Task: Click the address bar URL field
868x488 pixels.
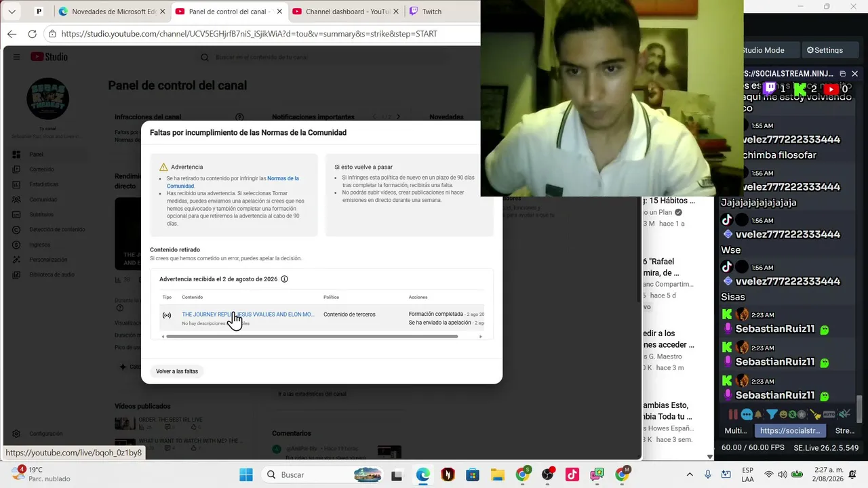Action: [x=261, y=34]
